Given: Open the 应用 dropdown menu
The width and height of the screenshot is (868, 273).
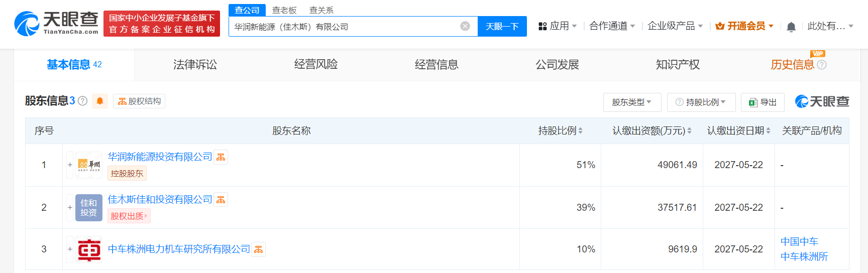Looking at the screenshot, I should (558, 26).
